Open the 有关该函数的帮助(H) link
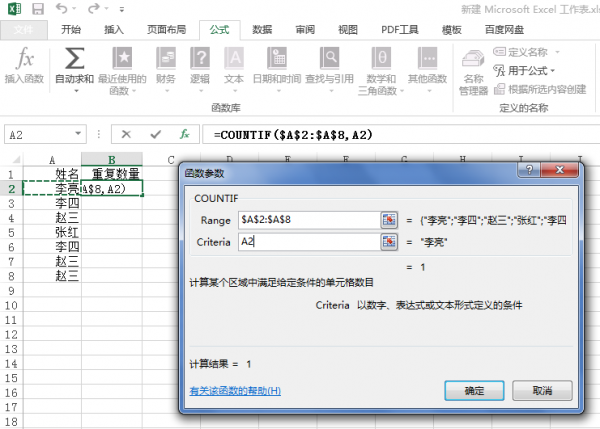The image size is (600, 429). (x=235, y=391)
